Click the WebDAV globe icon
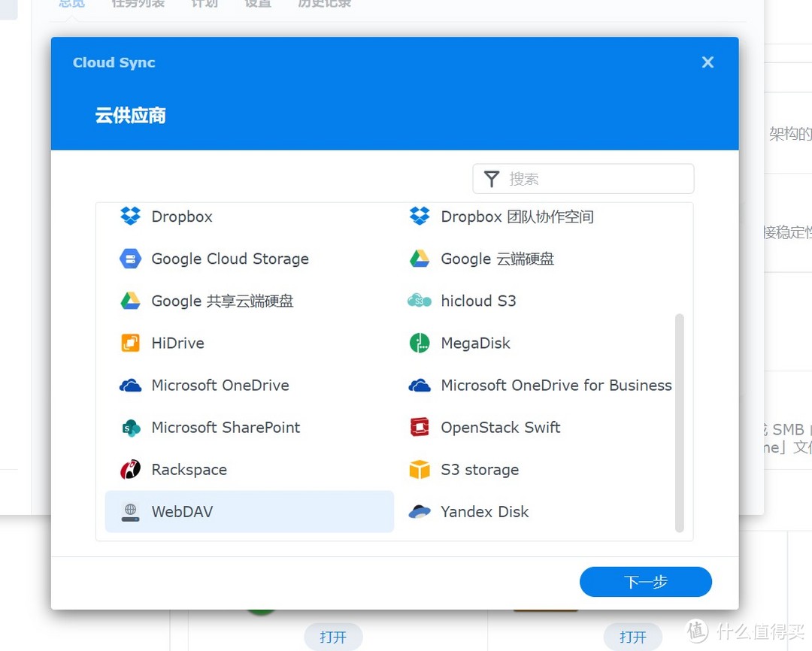Screen dimensions: 812x651 click(130, 512)
